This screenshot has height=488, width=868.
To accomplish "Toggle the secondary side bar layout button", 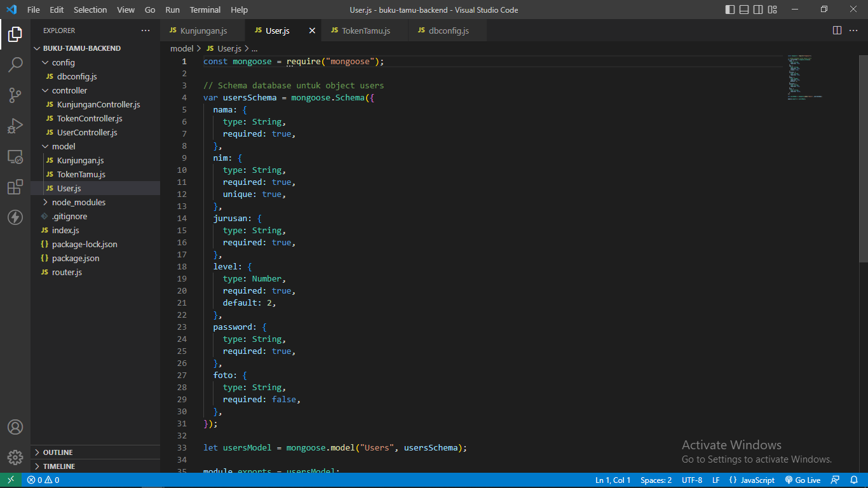I will pos(758,10).
